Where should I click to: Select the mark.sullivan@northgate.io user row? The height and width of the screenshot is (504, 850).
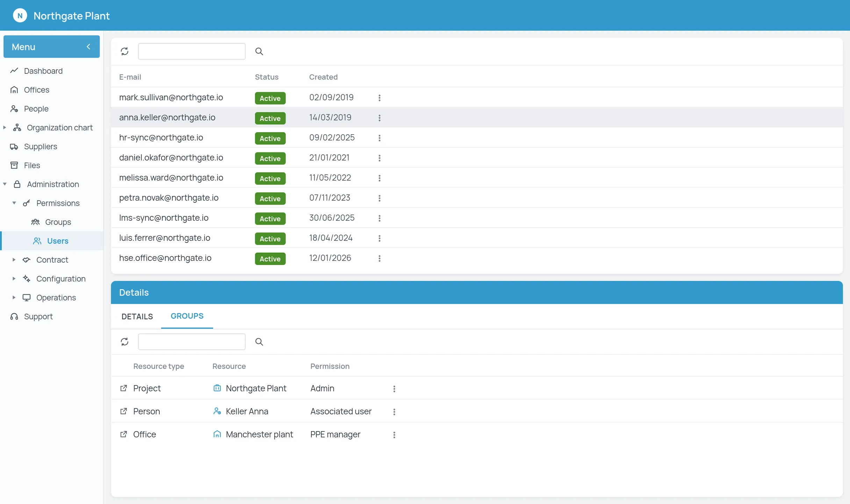coord(477,98)
